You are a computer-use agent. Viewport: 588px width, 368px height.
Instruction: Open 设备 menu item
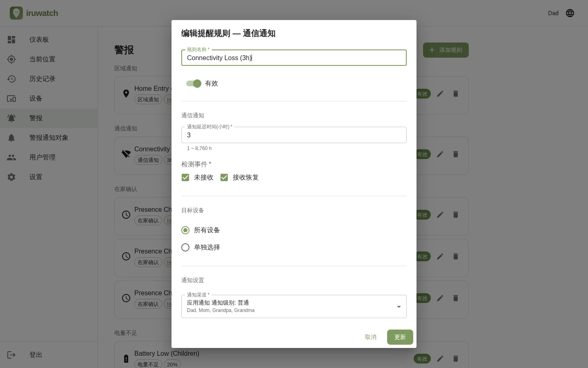click(x=49, y=99)
